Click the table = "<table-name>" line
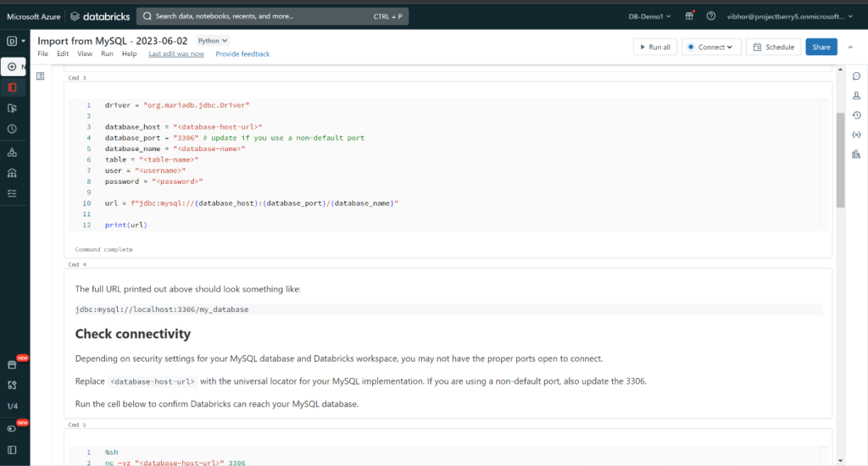Screen dimensions: 868x466 (x=152, y=159)
